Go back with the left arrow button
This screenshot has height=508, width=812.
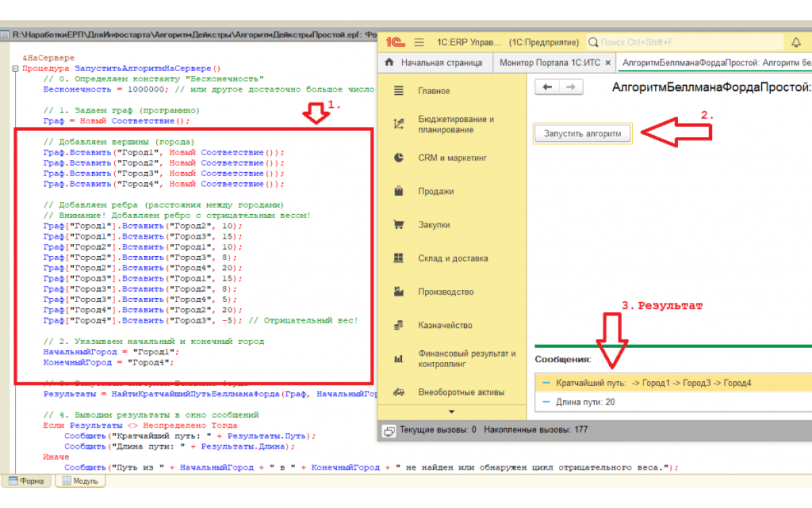click(x=547, y=87)
